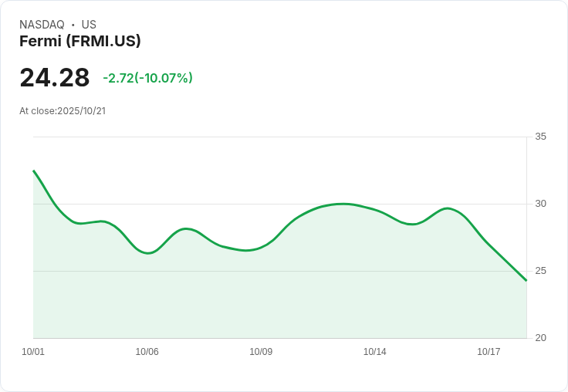This screenshot has height=392, width=568.
Task: Click the At close 2025/10/21 timestamp
Action: coord(63,111)
